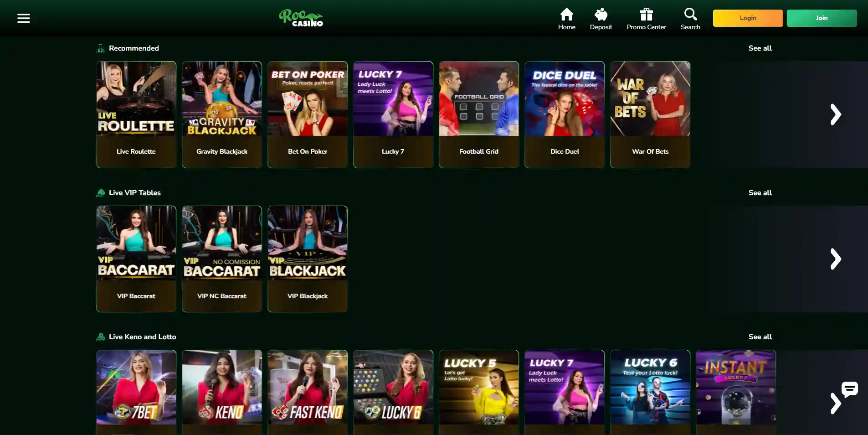Open Football Grid game thumbnail
This screenshot has width=868, height=435.
(479, 98)
